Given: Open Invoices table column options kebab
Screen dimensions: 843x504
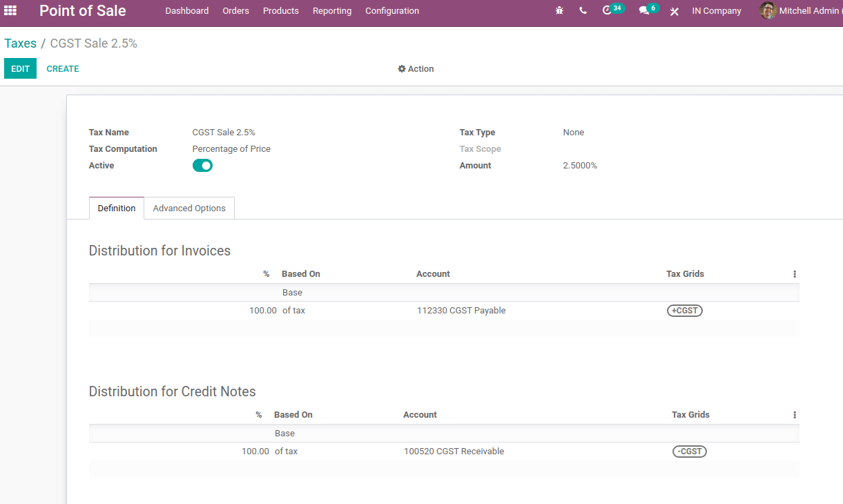Looking at the screenshot, I should click(795, 274).
